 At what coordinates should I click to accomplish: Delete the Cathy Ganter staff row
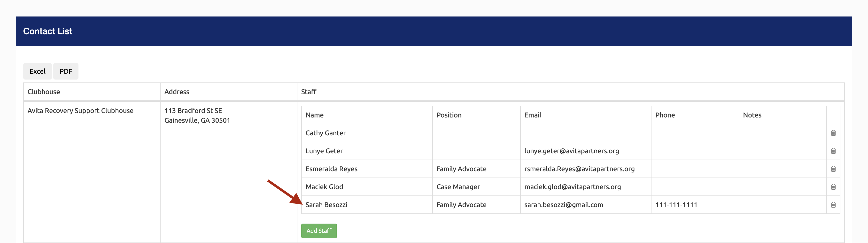(x=833, y=133)
